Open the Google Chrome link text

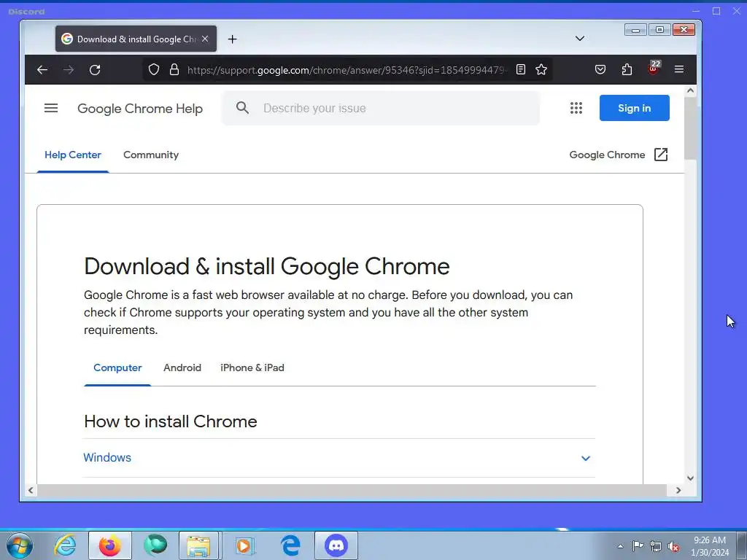607,155
